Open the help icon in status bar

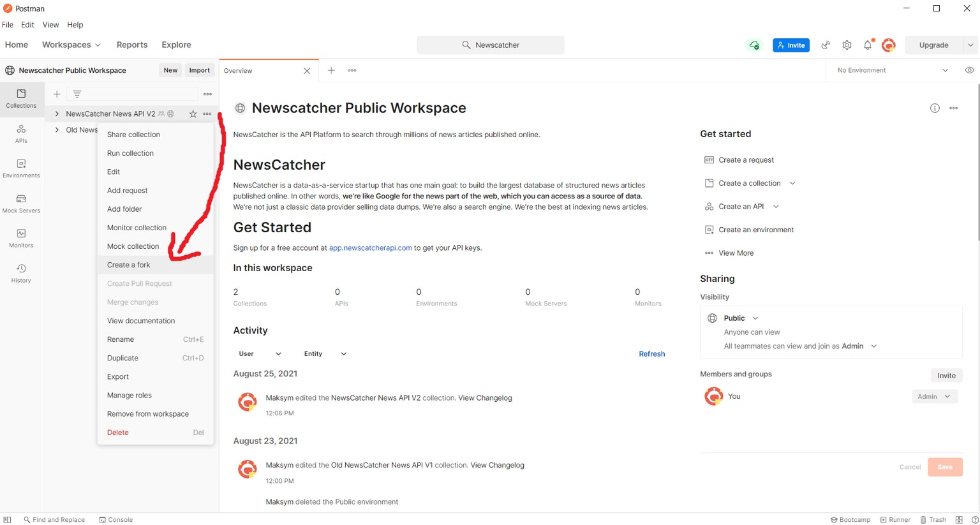pyautogui.click(x=974, y=519)
